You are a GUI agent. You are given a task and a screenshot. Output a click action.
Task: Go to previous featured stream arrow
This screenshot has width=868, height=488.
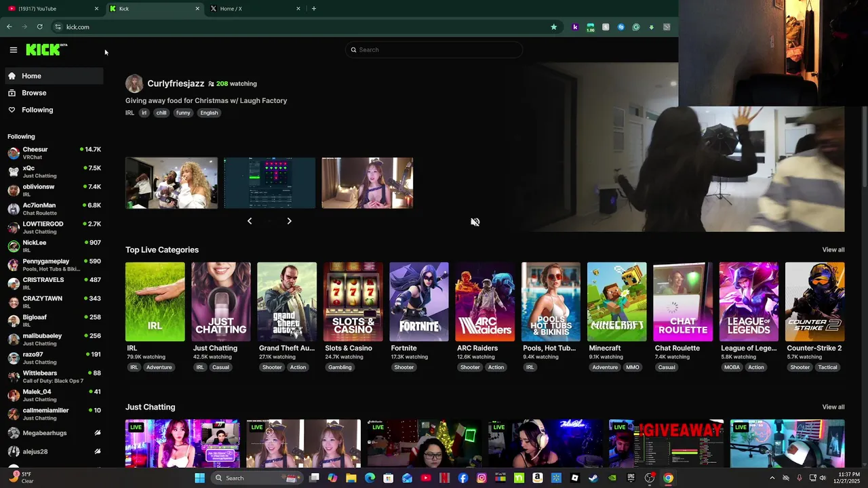[250, 221]
